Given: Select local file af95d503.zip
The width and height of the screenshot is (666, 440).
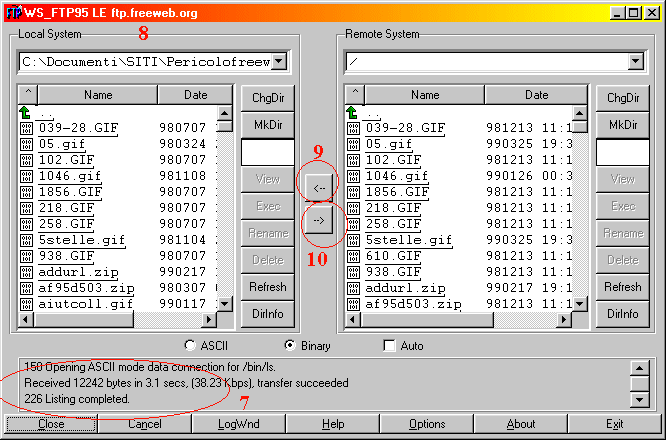Looking at the screenshot, I should point(86,288).
